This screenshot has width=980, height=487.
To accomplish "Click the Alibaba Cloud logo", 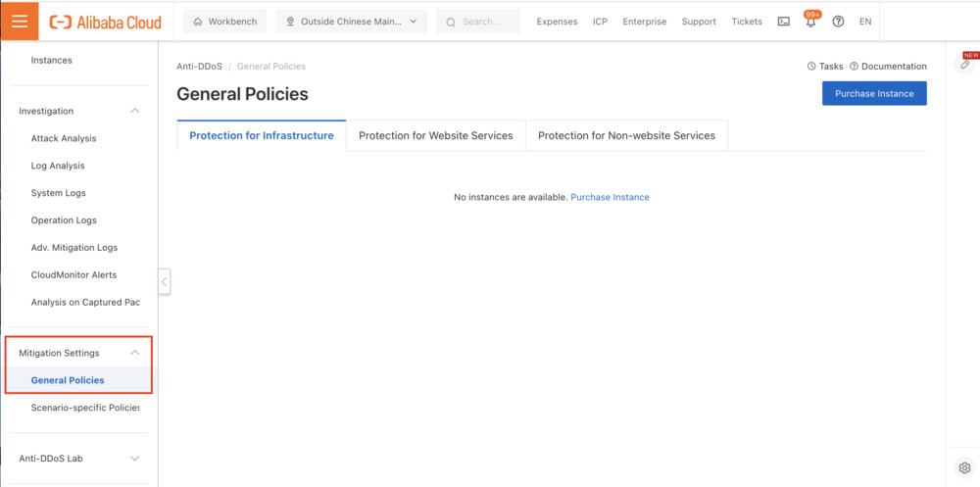I will (x=105, y=22).
